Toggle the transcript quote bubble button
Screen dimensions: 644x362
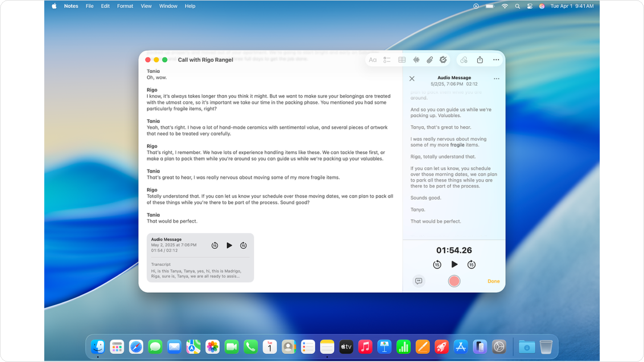[419, 281]
